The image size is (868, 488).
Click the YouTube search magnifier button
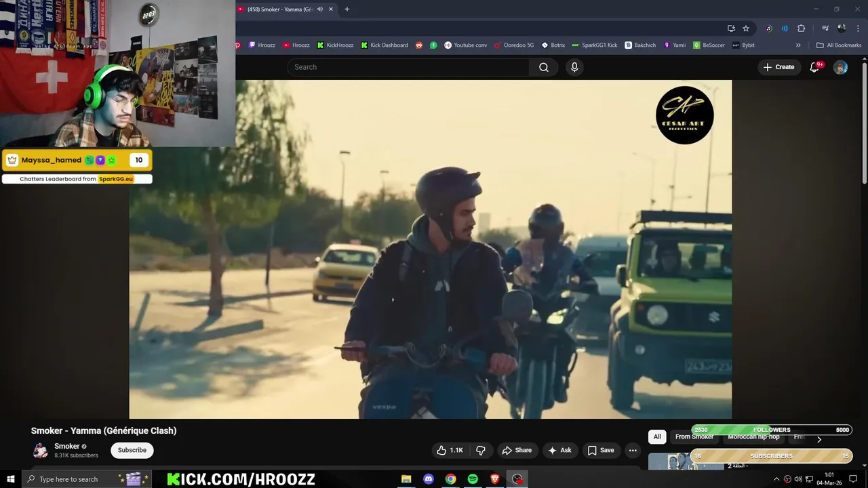tap(544, 67)
